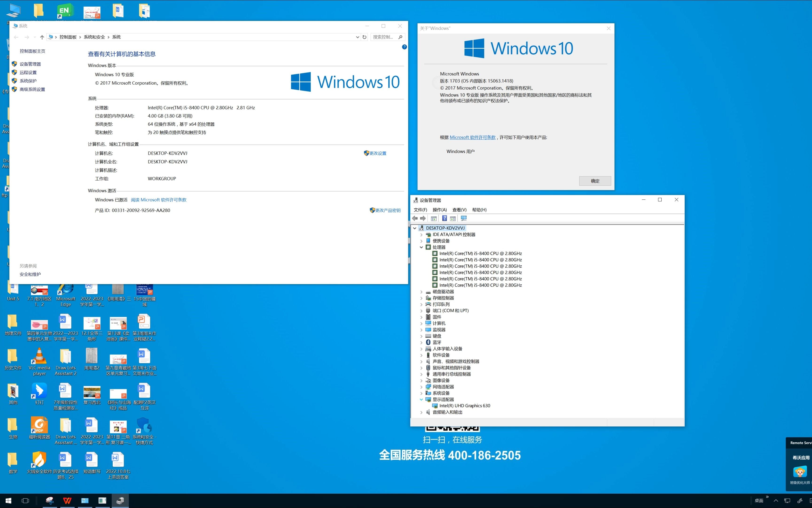Screen dimensions: 812x508
Task: Click the refresh button in System address bar
Action: click(x=364, y=37)
